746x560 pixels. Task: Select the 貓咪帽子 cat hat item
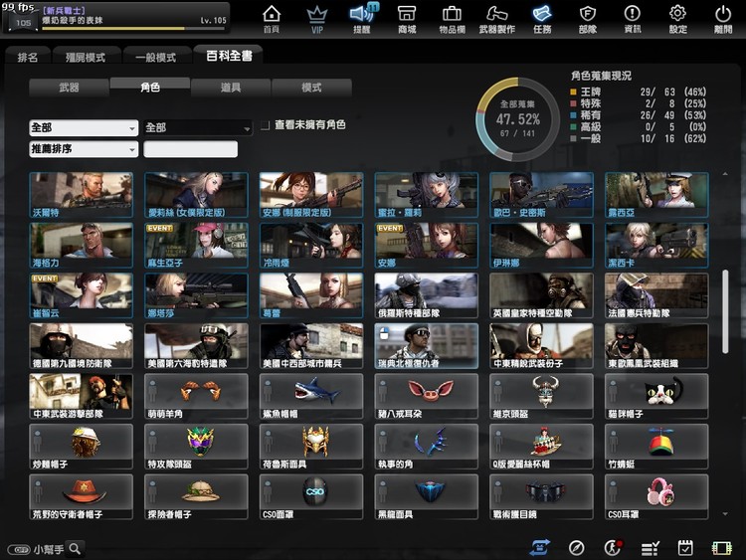pyautogui.click(x=656, y=396)
